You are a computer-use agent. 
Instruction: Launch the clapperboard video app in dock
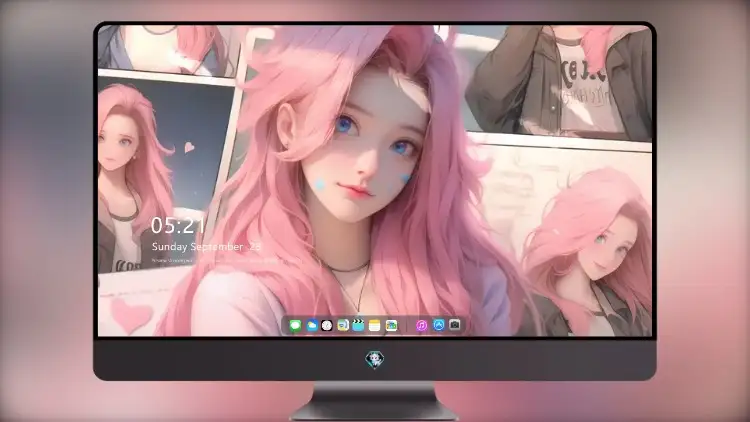pos(358,326)
